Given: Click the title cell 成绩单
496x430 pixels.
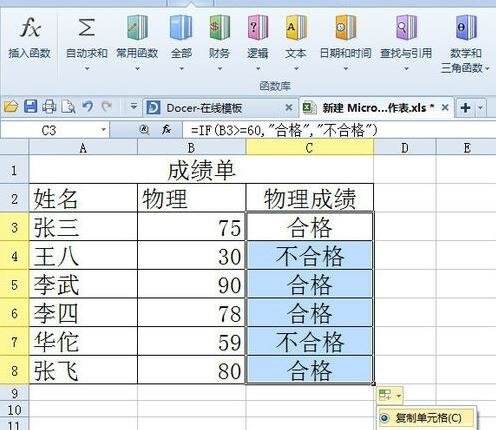Looking at the screenshot, I should (201, 170).
